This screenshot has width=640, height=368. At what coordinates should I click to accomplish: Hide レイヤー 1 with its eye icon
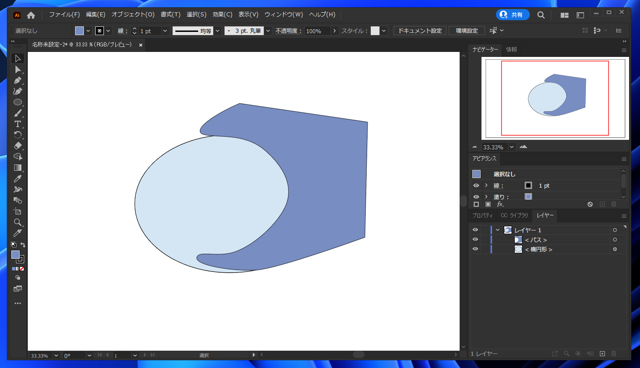pos(475,230)
